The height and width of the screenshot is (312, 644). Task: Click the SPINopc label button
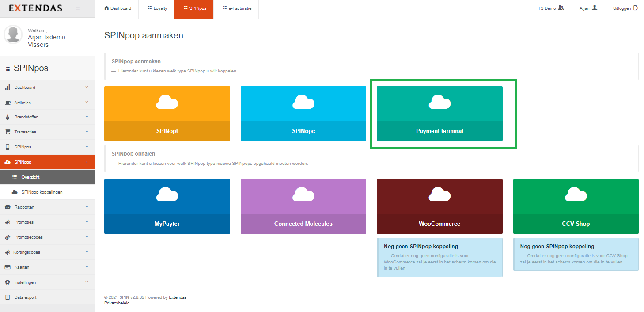point(303,131)
